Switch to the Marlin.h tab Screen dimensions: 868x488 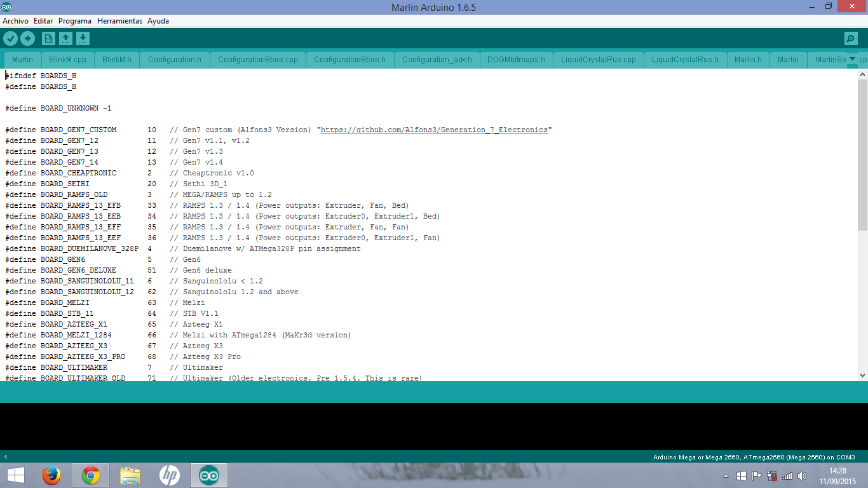pyautogui.click(x=748, y=60)
